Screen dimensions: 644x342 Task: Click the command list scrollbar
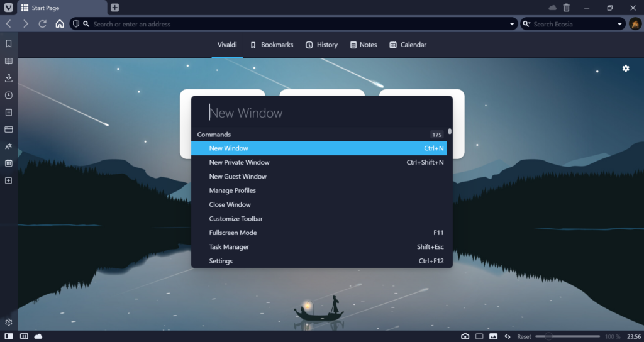(450, 131)
